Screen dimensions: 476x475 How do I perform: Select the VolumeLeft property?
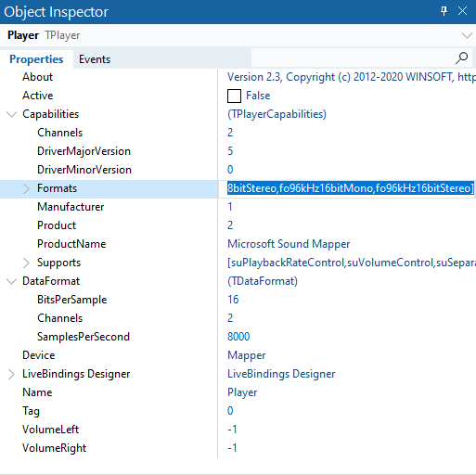51,430
